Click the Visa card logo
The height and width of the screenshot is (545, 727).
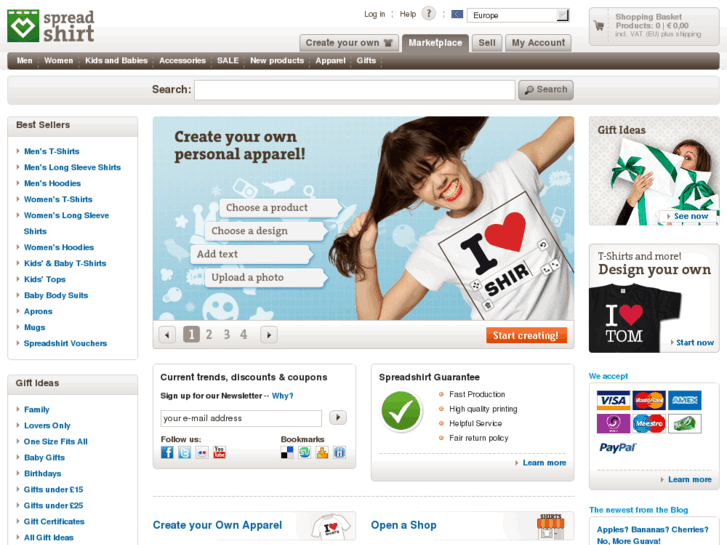(613, 400)
